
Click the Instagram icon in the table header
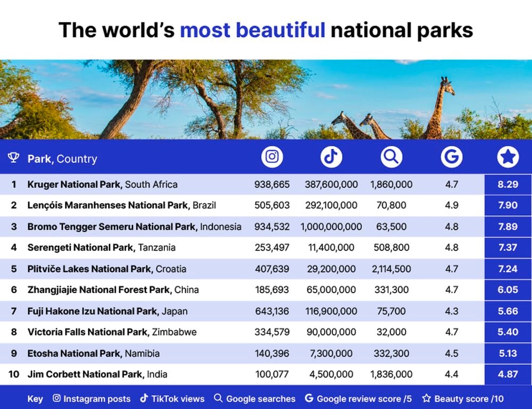272,157
